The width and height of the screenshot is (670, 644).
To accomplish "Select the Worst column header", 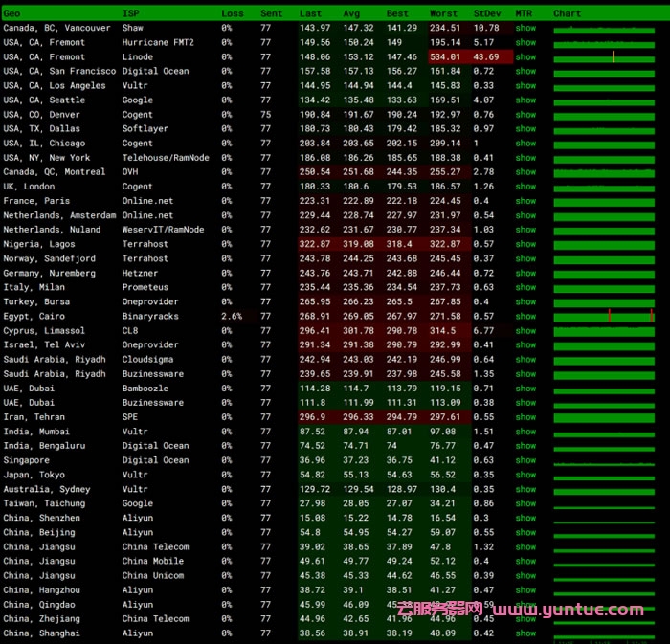I will pyautogui.click(x=444, y=13).
